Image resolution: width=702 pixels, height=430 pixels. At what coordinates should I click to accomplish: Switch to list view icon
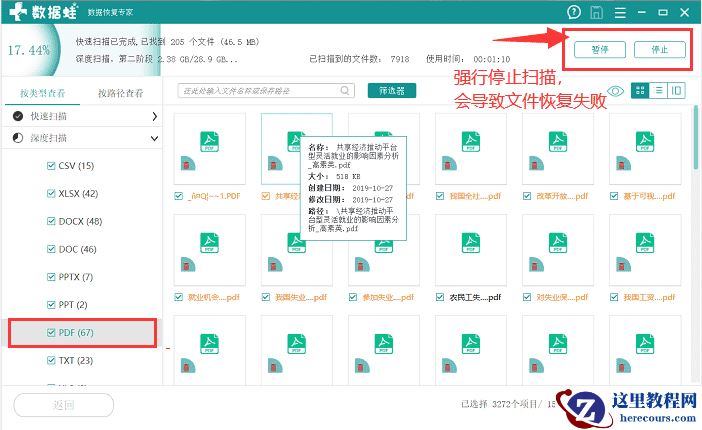click(x=659, y=90)
